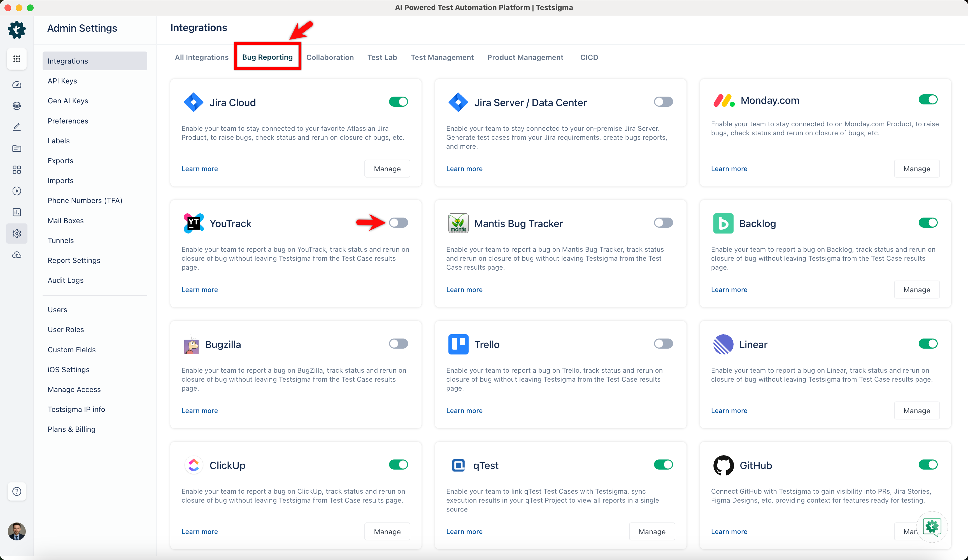Open the dashboard gauge icon in sidebar
Viewport: 968px width, 560px height.
[17, 85]
